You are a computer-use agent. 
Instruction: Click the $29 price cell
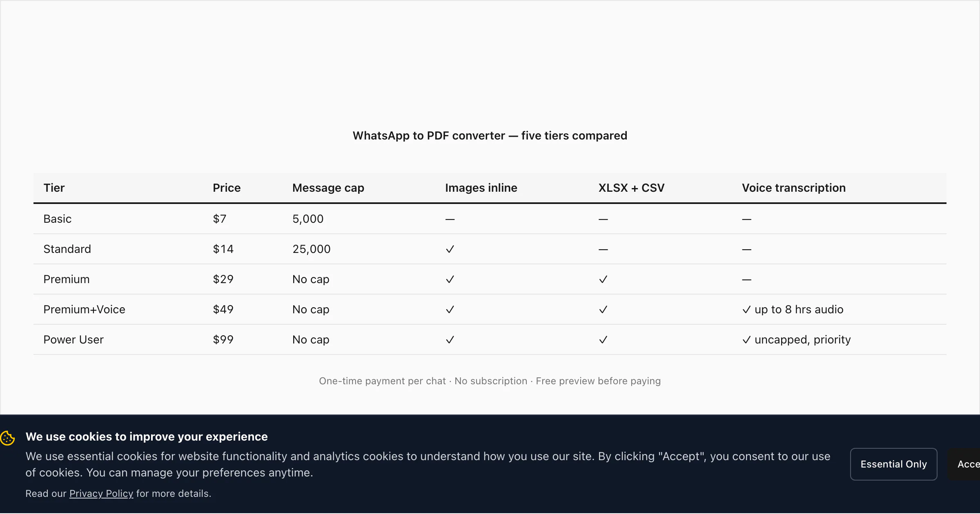pyautogui.click(x=223, y=279)
